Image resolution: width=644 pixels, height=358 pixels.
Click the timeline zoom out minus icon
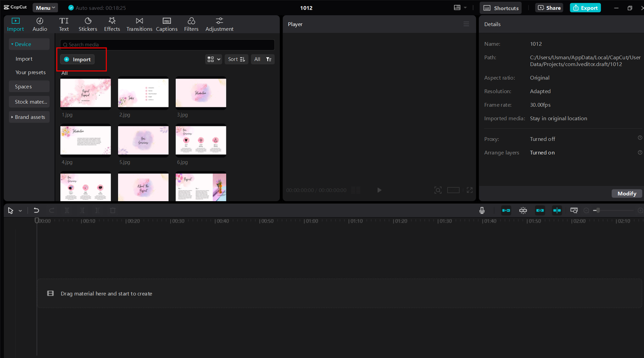(586, 211)
